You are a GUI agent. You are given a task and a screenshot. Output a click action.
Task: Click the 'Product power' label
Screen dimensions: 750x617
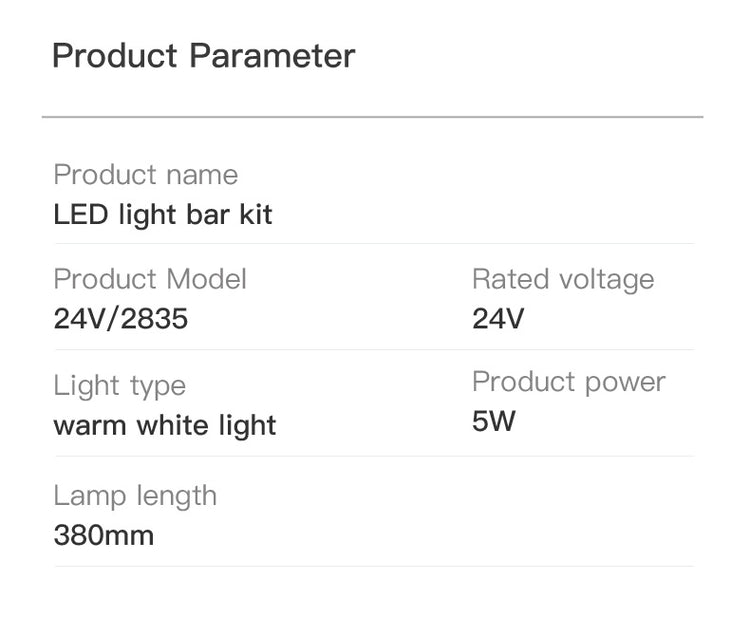coord(568,381)
